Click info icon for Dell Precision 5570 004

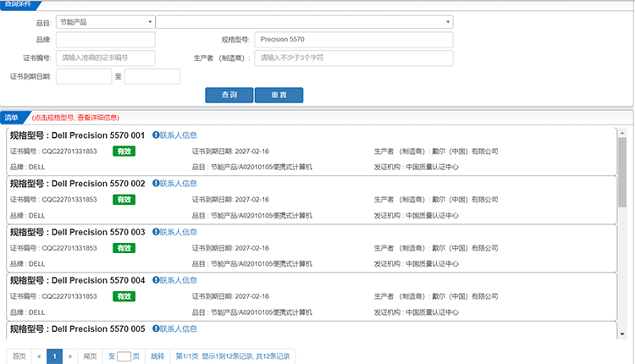pos(156,280)
